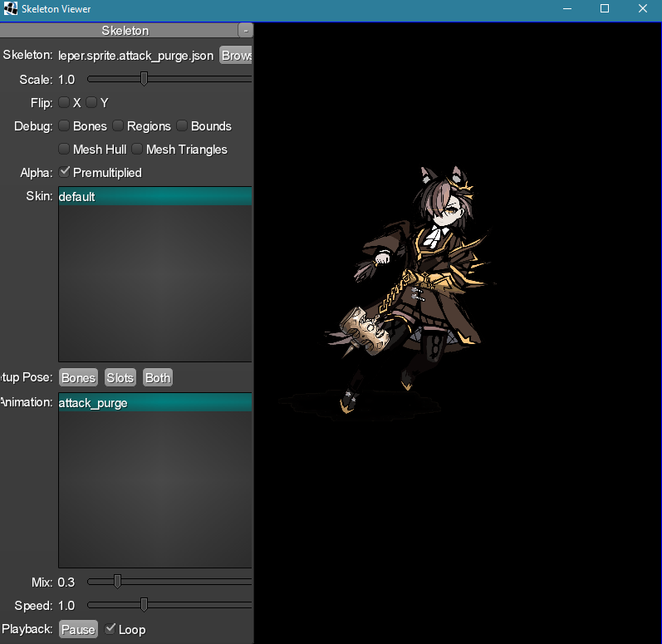662x644 pixels.
Task: Adjust the Scale slider handle
Action: point(144,79)
